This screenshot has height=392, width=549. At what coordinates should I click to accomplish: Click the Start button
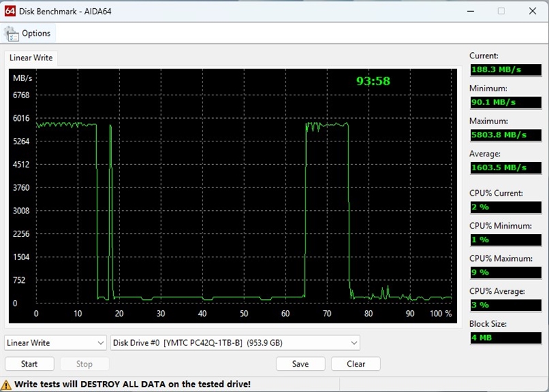point(30,364)
